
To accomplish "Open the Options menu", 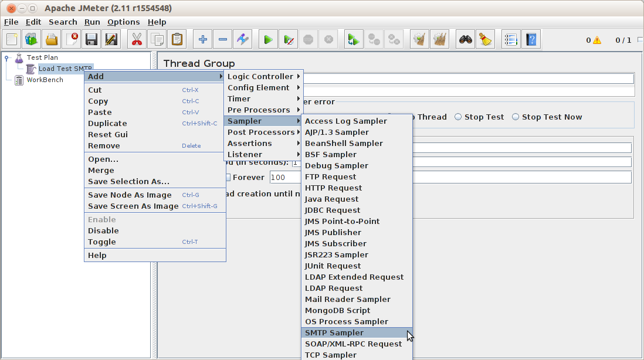I will coord(123,22).
